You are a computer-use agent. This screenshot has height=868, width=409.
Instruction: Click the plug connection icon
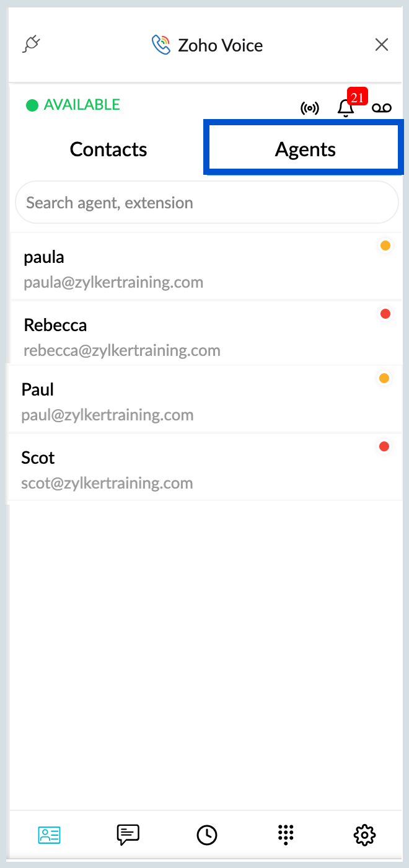(x=32, y=44)
